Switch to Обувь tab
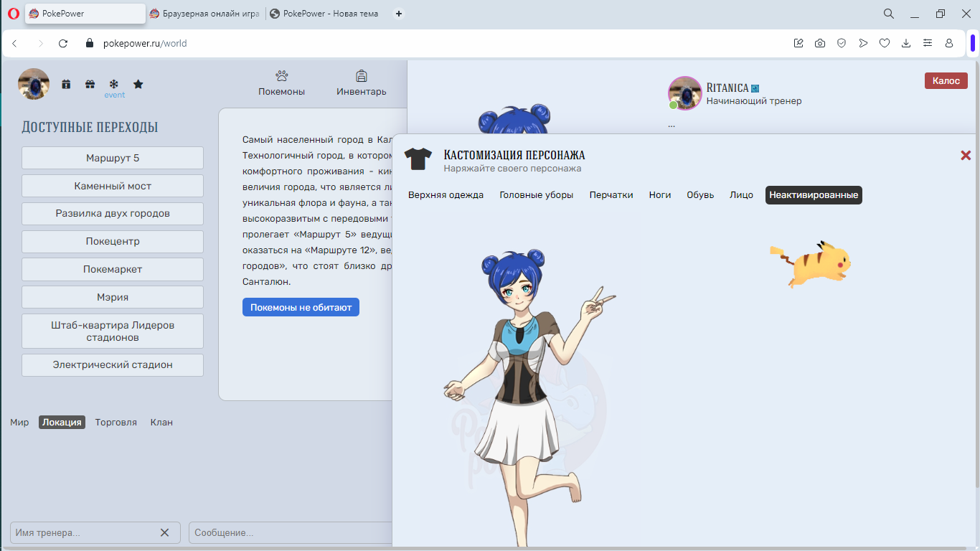The height and width of the screenshot is (551, 980). [x=700, y=195]
